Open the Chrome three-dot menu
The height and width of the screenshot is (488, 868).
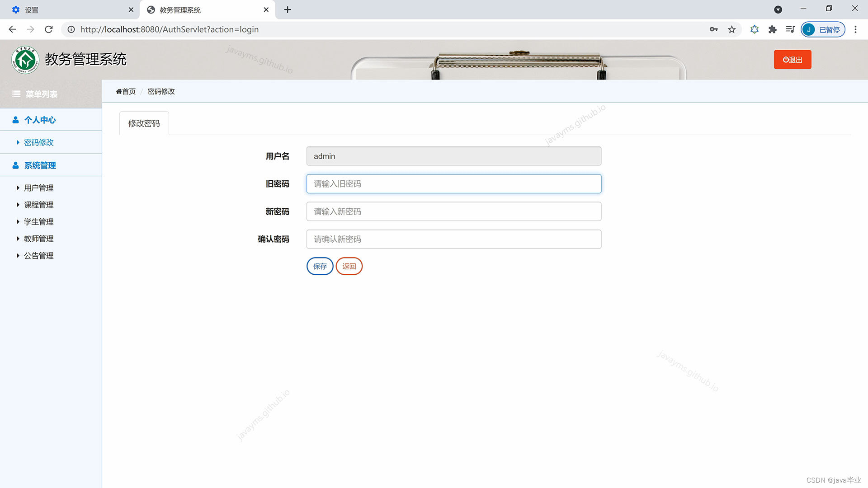click(855, 29)
